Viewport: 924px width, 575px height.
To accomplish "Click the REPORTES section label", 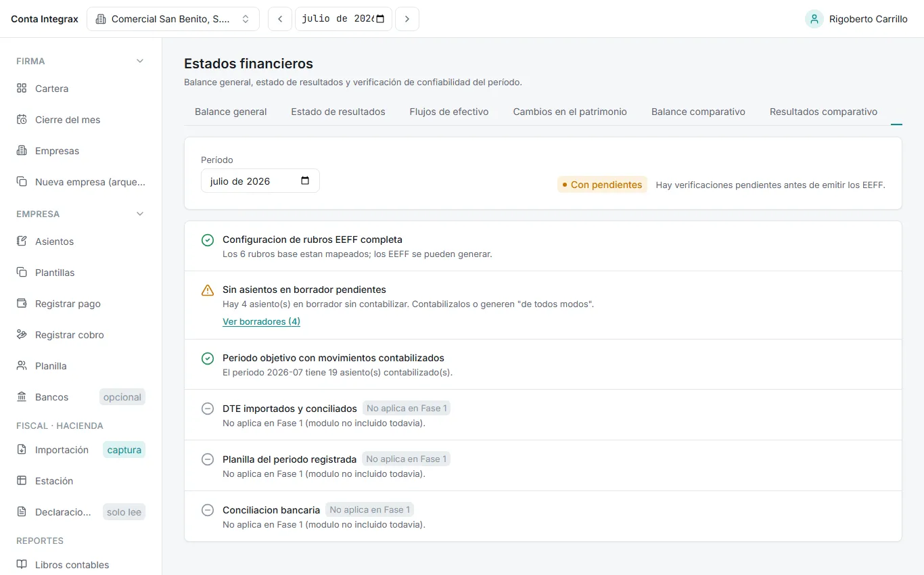I will tap(40, 540).
